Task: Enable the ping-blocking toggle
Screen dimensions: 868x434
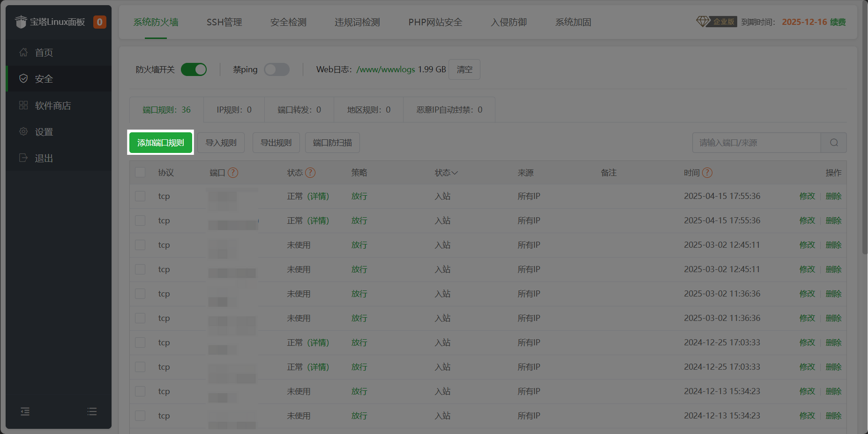Action: pos(277,69)
